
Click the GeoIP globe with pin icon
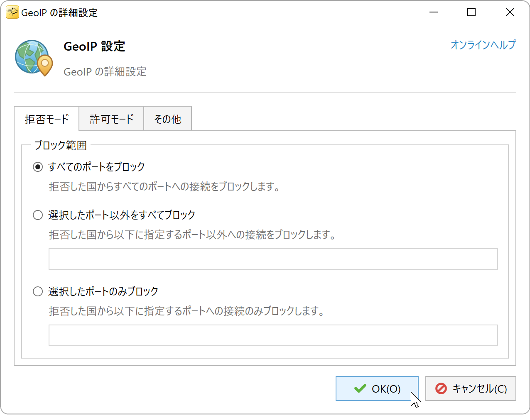point(34,58)
